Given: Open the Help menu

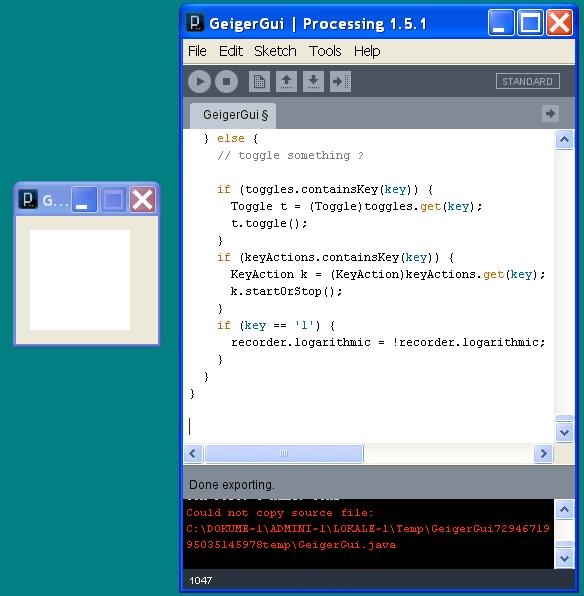Looking at the screenshot, I should pyautogui.click(x=367, y=51).
